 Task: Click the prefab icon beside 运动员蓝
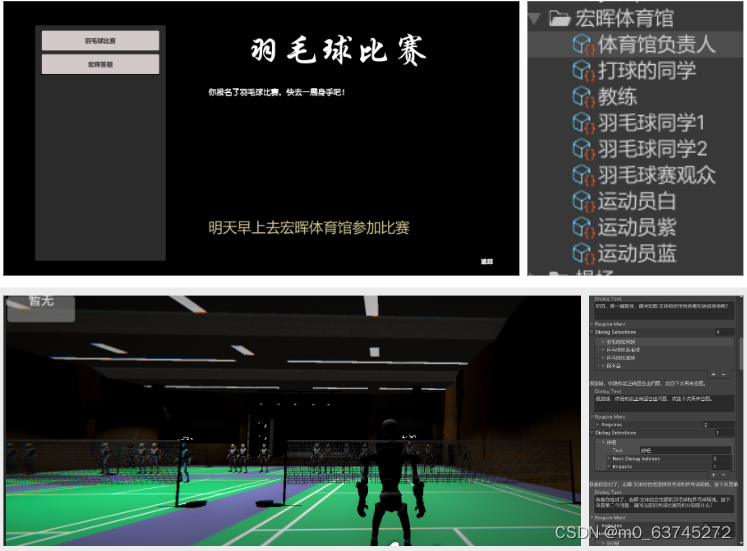click(x=583, y=253)
